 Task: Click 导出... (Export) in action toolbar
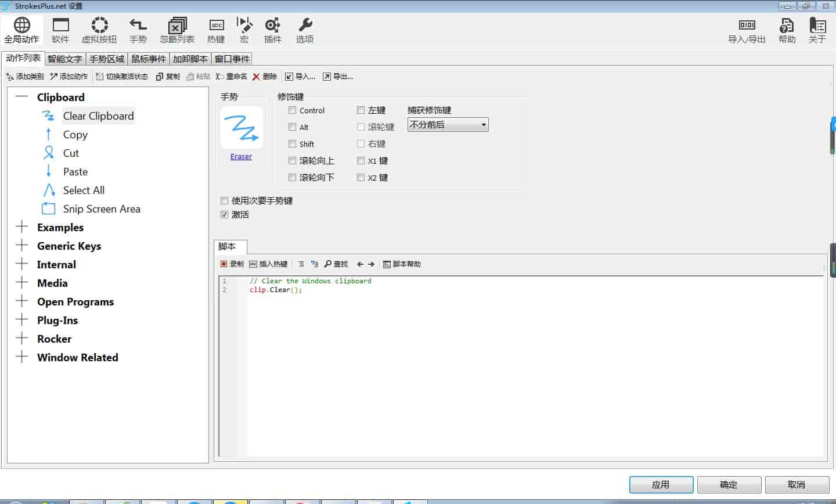click(338, 77)
